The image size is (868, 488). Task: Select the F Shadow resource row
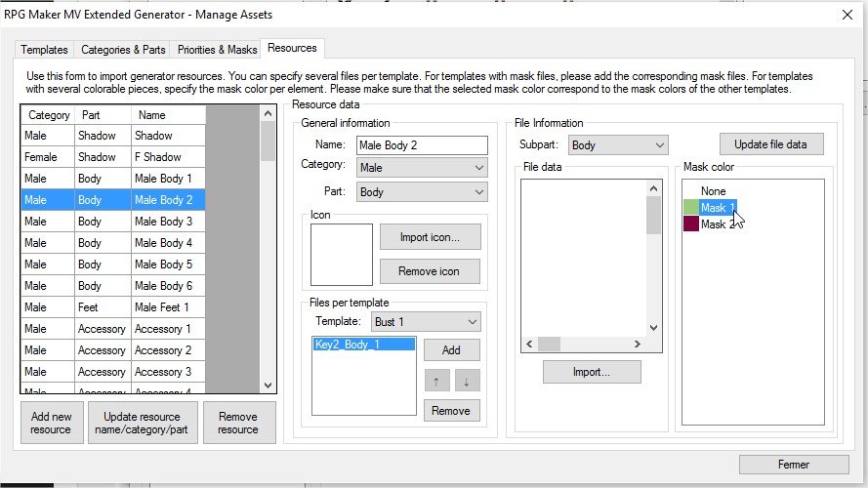coord(113,157)
